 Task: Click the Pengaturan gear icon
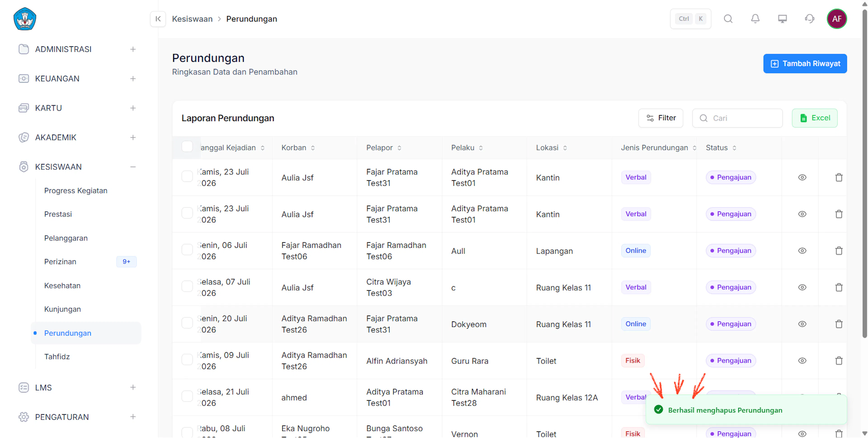pos(24,417)
